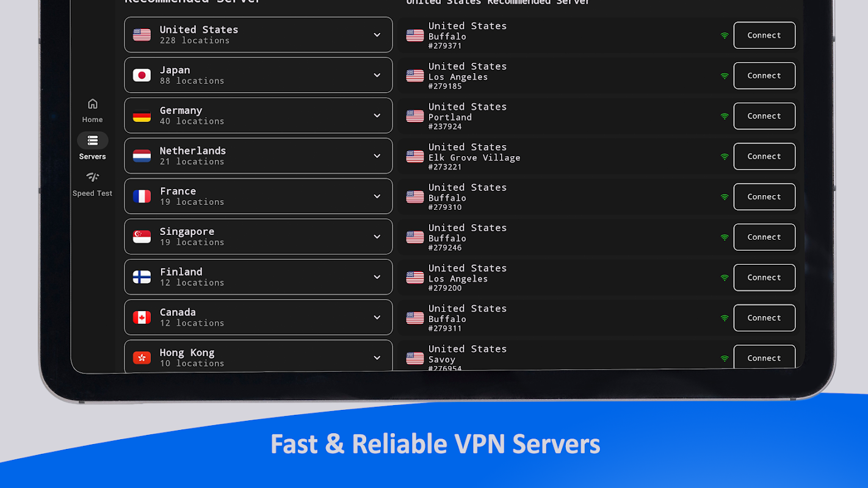Click the signal icon for Buffalo #279311
This screenshot has height=488, width=868.
tap(725, 318)
